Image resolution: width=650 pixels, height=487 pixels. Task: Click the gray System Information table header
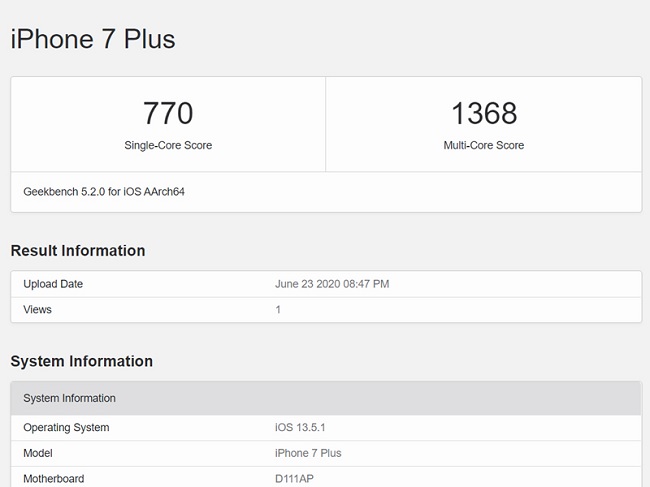point(326,398)
